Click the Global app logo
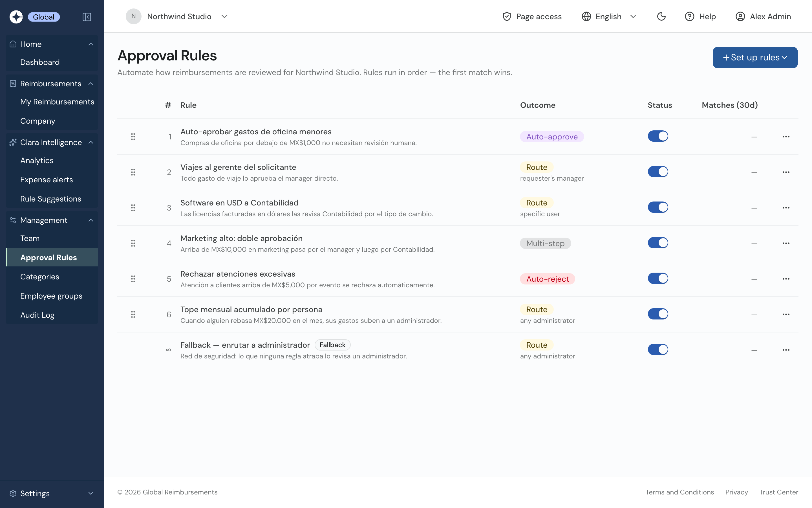 [16, 17]
